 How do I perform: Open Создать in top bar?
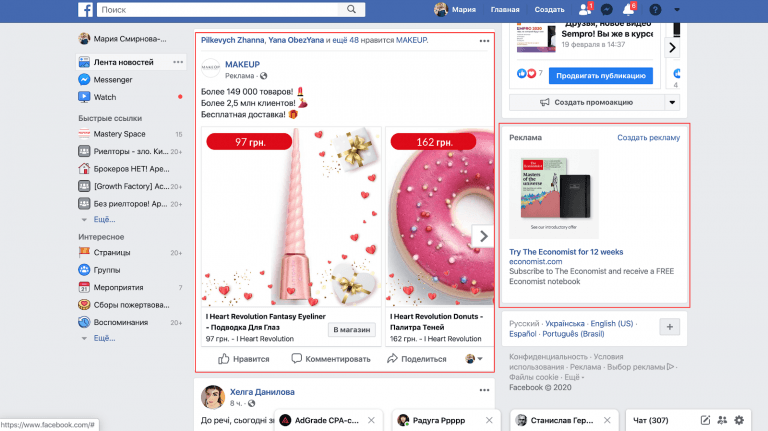point(549,9)
